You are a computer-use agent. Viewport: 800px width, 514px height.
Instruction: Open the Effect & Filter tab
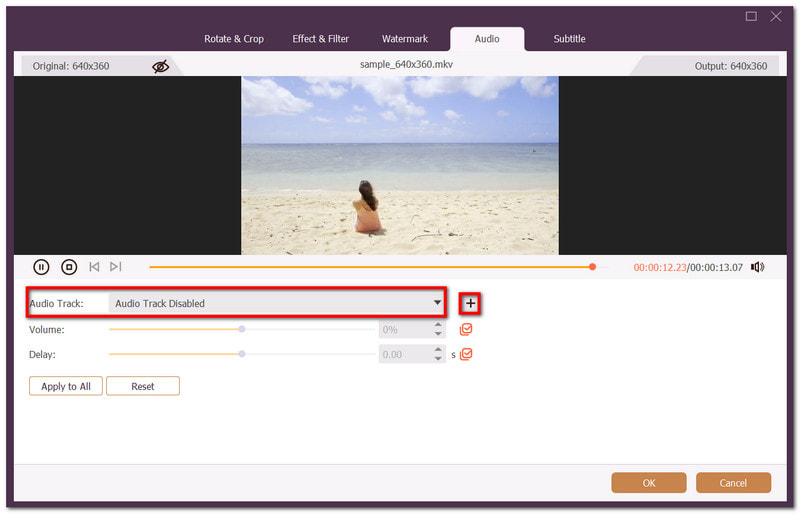tap(321, 39)
